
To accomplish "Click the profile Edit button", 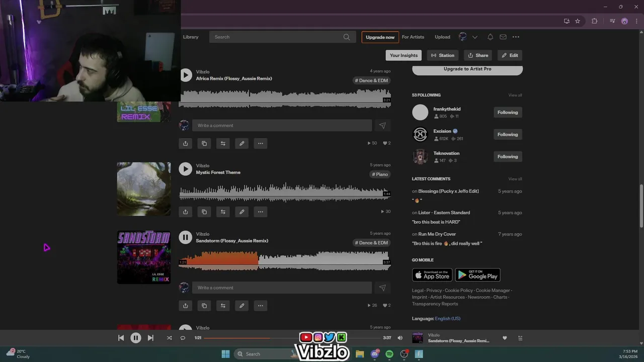I will pos(510,55).
